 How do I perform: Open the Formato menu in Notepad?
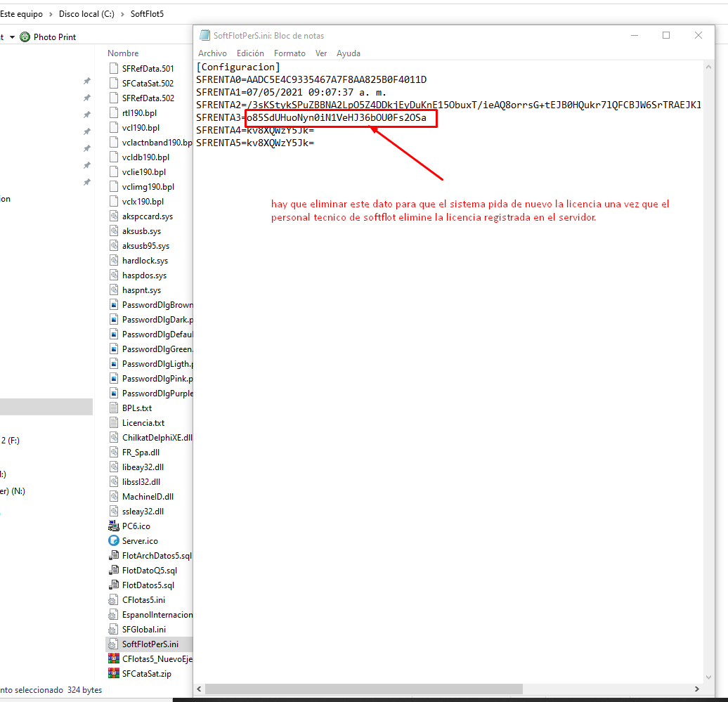click(x=290, y=53)
